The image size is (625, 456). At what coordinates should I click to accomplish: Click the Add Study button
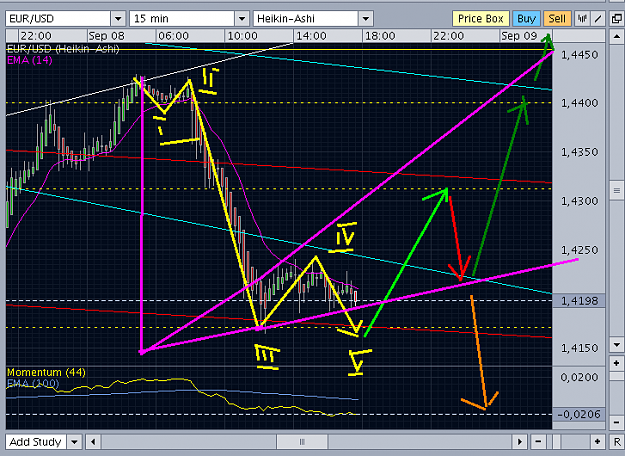pos(35,442)
